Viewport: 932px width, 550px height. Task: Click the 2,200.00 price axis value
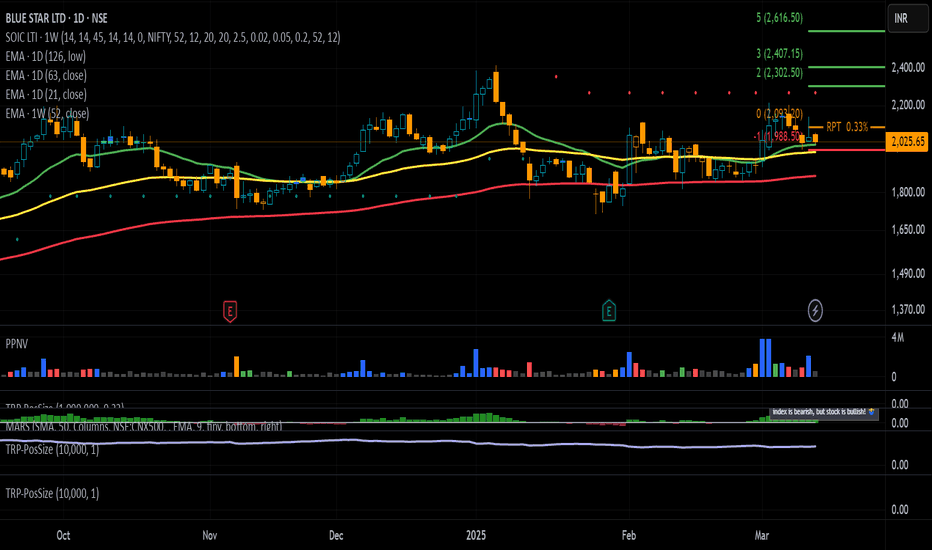click(908, 105)
